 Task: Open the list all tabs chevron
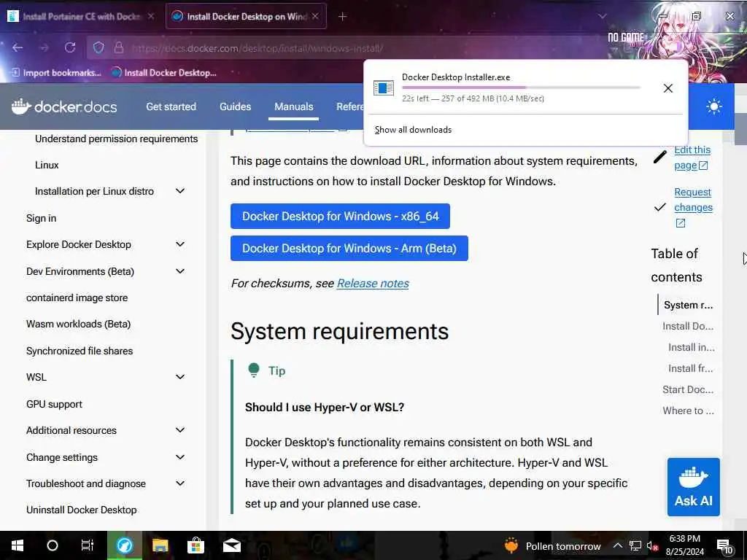pos(602,16)
